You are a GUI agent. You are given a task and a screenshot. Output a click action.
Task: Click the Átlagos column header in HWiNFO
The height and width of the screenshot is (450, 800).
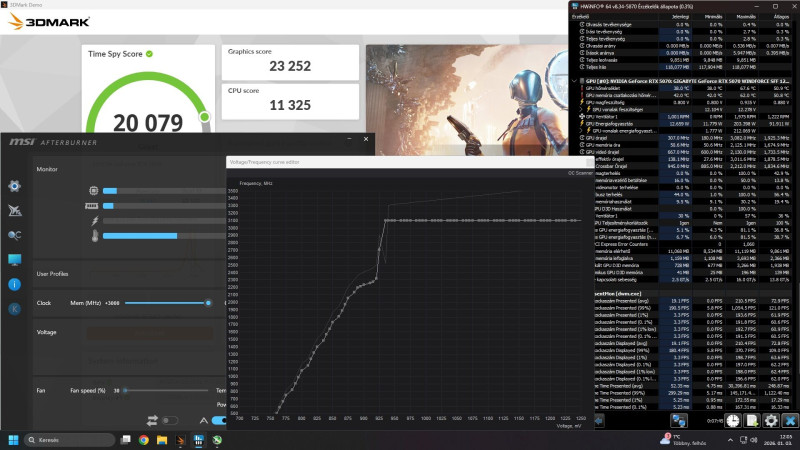point(781,17)
